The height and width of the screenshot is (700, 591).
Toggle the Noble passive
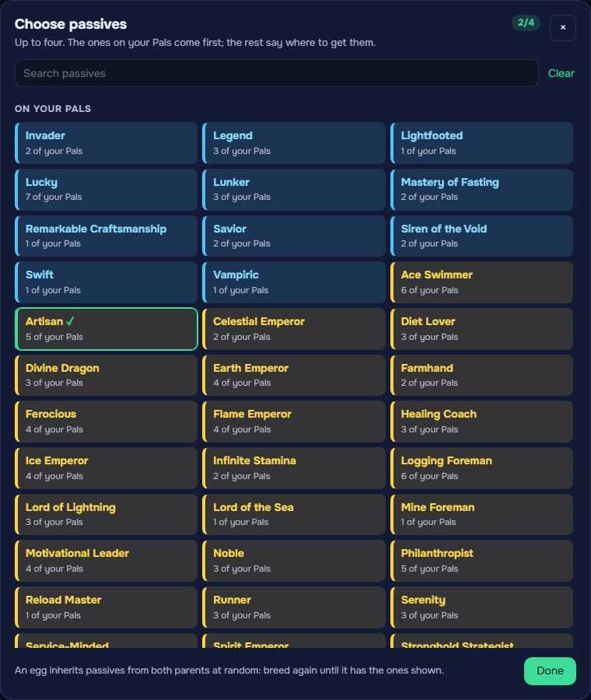294,561
